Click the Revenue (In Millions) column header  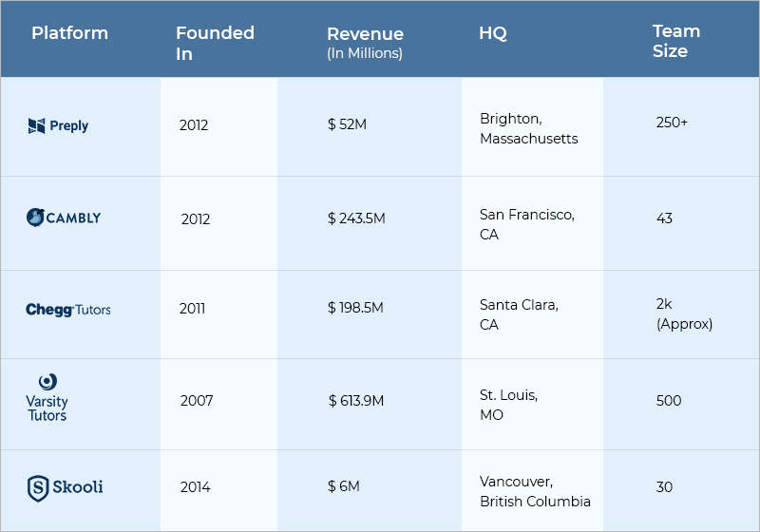365,43
